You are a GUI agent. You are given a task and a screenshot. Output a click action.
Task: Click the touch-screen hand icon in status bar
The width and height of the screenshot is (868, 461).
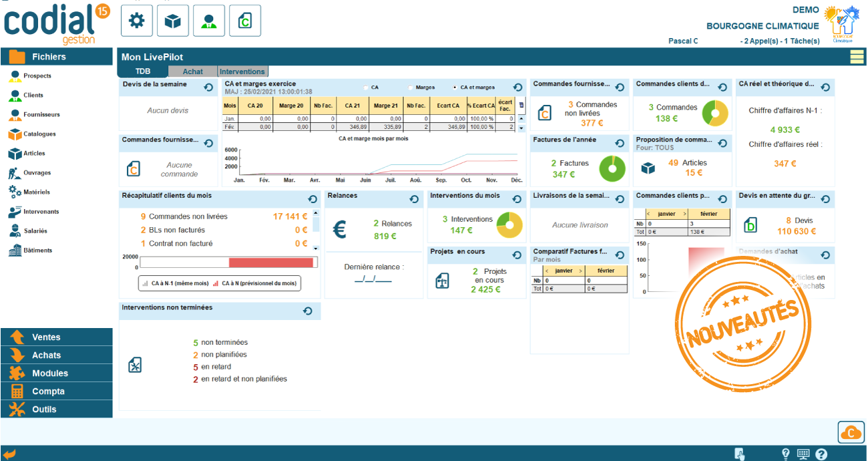click(x=740, y=454)
